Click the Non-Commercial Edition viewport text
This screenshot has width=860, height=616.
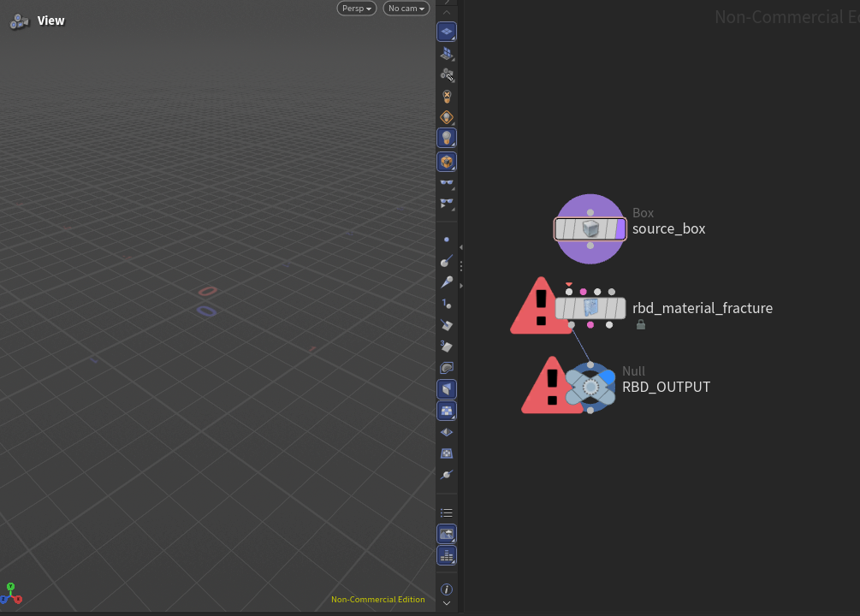pyautogui.click(x=378, y=600)
